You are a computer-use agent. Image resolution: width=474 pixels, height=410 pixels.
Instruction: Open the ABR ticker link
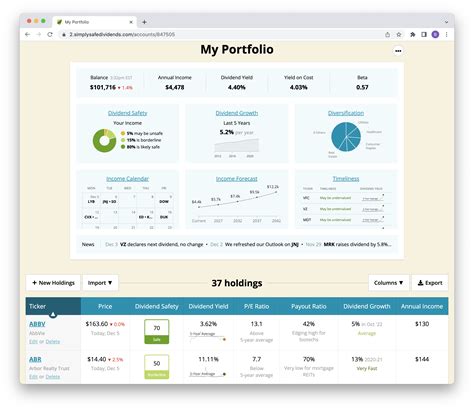[x=35, y=359]
